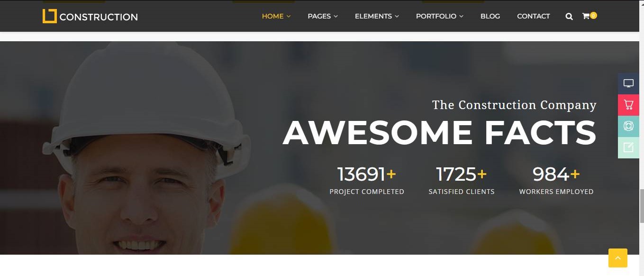Select the monitor demo icon in side panel
This screenshot has height=276, width=644.
[628, 83]
